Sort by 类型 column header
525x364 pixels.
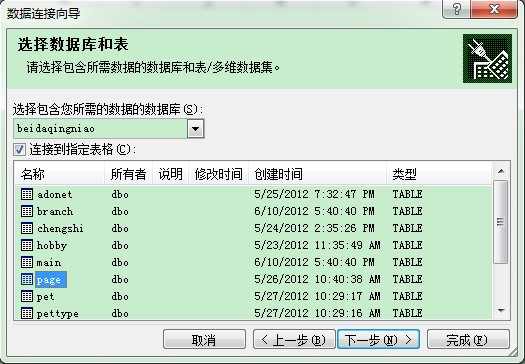(x=439, y=174)
